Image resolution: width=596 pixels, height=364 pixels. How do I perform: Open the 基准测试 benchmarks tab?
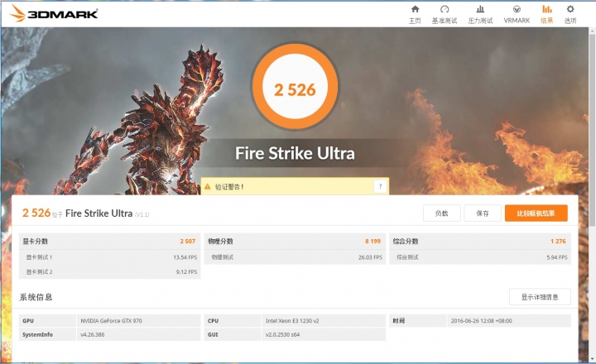tap(445, 14)
